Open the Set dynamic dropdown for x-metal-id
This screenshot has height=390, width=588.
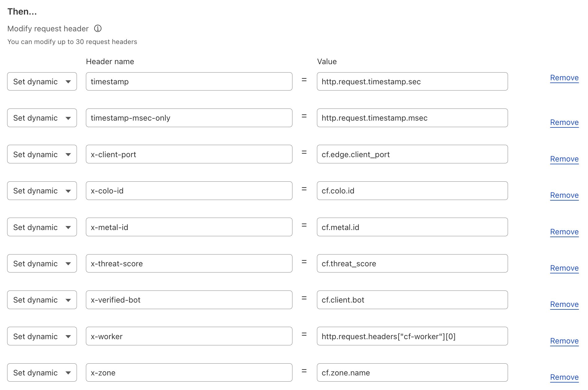pos(42,227)
